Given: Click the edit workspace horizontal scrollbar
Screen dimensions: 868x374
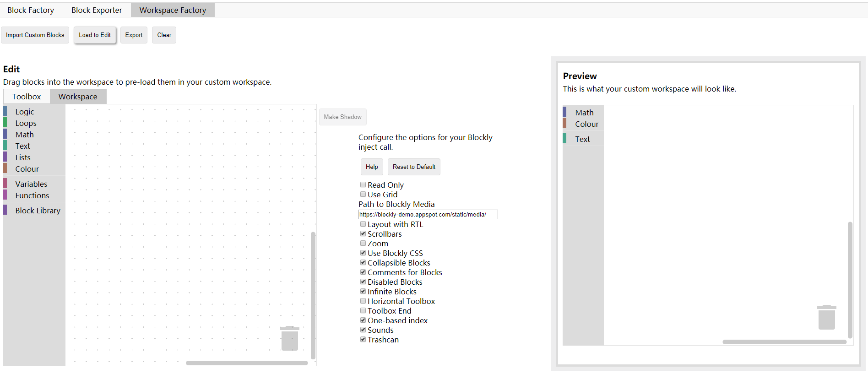Looking at the screenshot, I should [247, 363].
